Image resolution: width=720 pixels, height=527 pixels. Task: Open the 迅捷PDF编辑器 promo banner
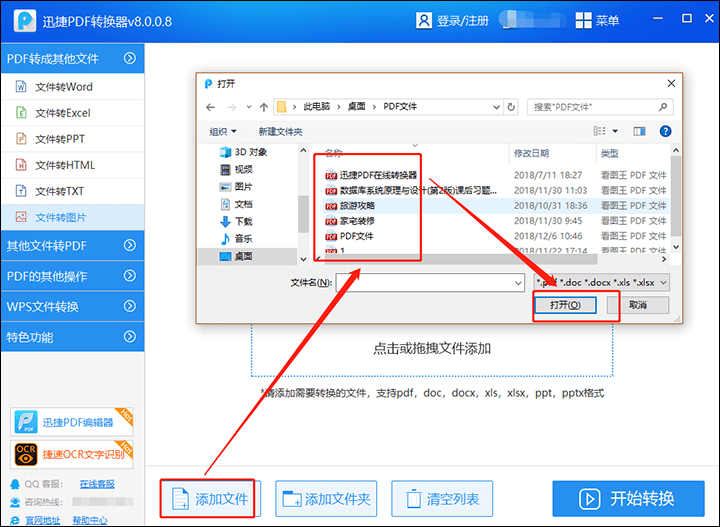[x=72, y=422]
